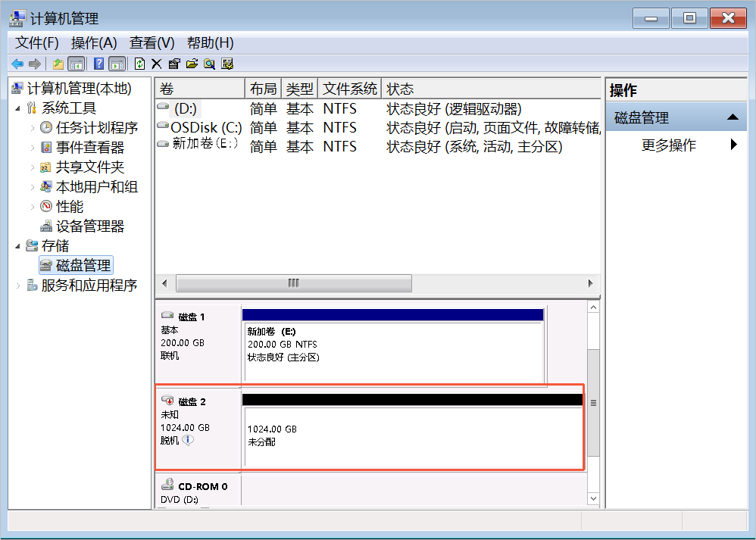Screen dimensions: 756x540
Task: Click the 事件查看器 icon in tree
Action: click(x=45, y=147)
